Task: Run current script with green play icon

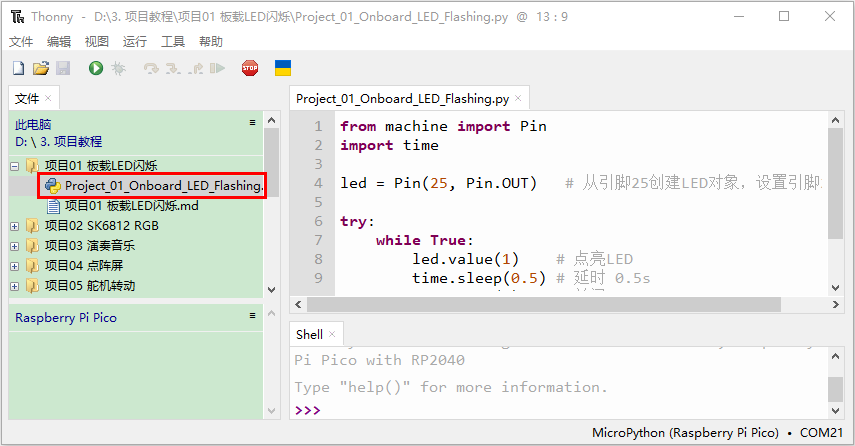Action: click(96, 68)
